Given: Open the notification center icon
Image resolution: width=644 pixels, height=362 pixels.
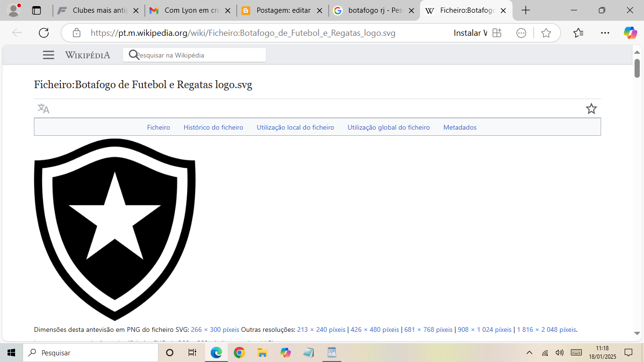Looking at the screenshot, I should [628, 353].
